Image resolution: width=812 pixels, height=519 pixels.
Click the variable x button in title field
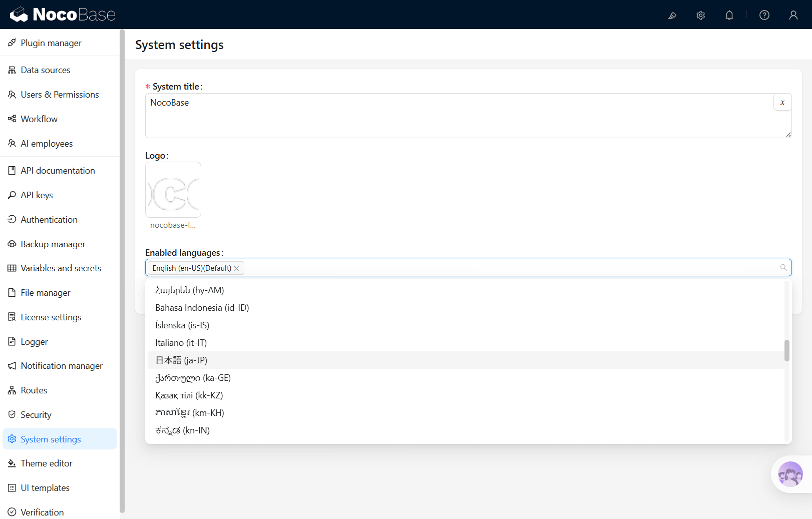(x=782, y=102)
